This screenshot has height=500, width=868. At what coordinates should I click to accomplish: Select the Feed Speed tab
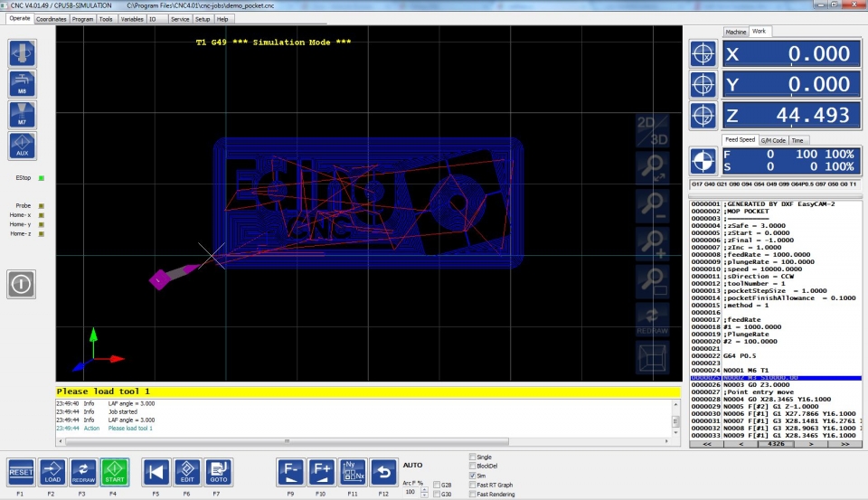tap(740, 139)
